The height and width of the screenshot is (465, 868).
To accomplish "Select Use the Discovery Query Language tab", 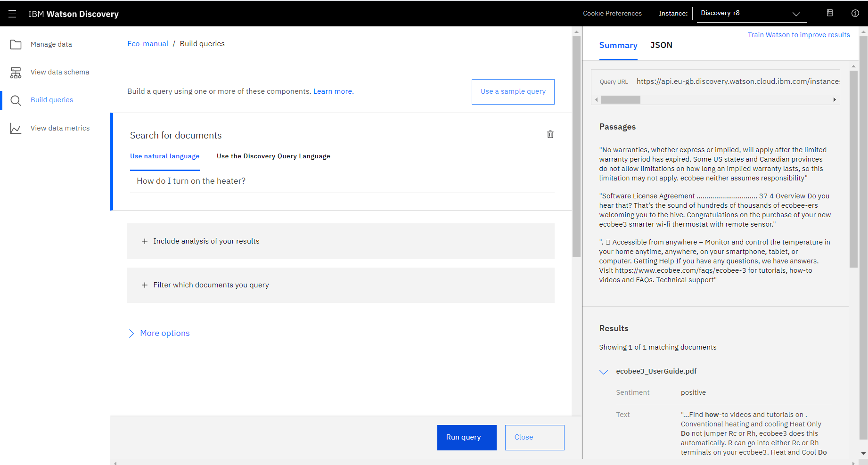I will coord(273,156).
